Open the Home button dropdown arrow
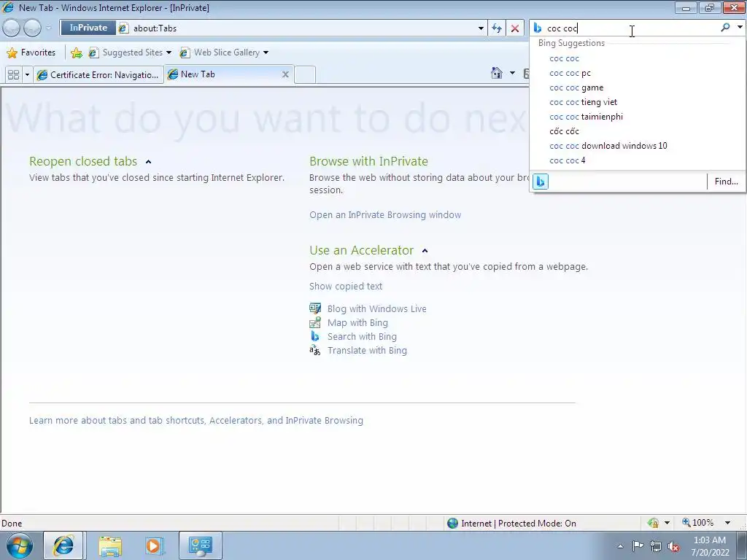Image resolution: width=747 pixels, height=560 pixels. pos(512,73)
